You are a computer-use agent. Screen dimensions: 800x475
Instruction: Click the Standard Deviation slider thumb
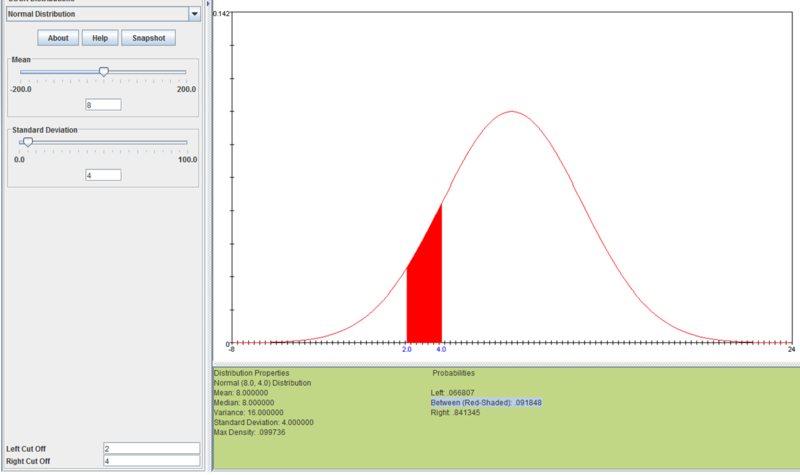(x=28, y=142)
